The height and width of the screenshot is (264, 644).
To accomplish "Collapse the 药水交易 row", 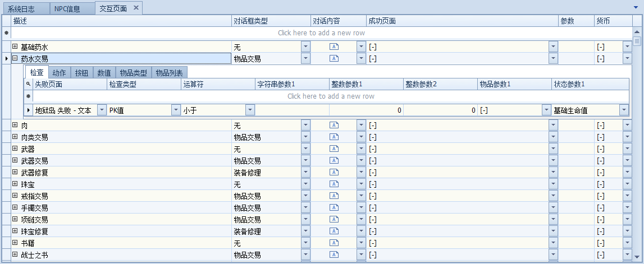I will (15, 58).
